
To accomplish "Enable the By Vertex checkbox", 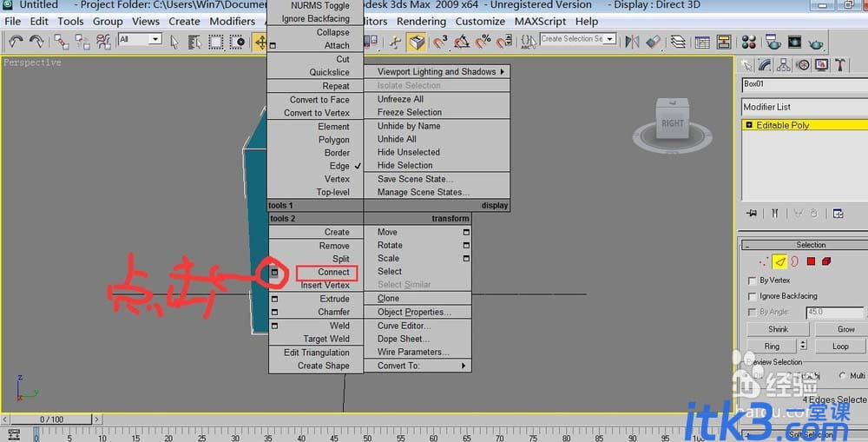I will click(752, 280).
